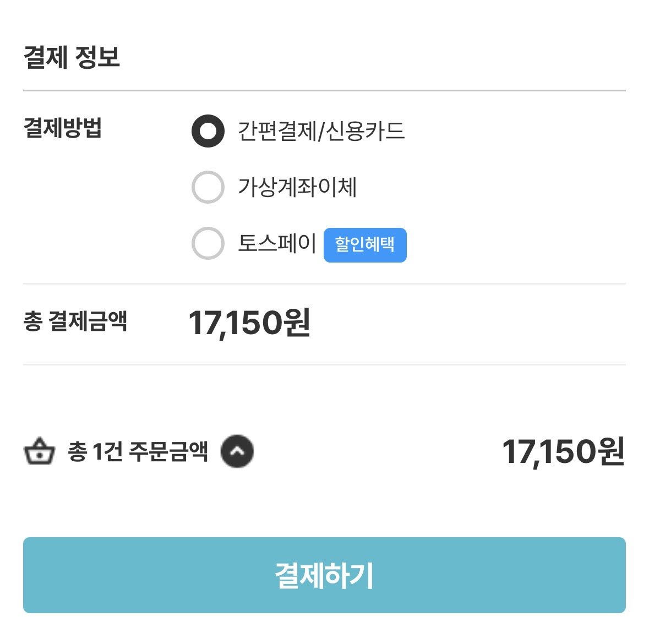Collapse order details with the chevron-up icon
Viewport: 649px width, 644px height.
[x=237, y=451]
